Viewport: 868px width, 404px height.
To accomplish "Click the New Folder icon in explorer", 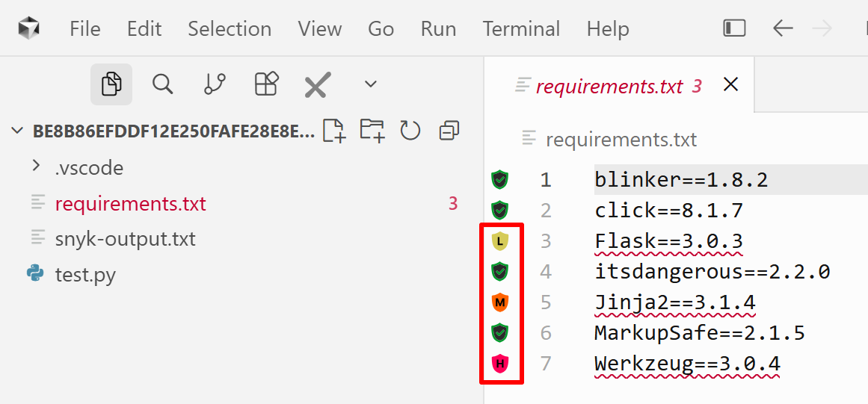I will [372, 131].
